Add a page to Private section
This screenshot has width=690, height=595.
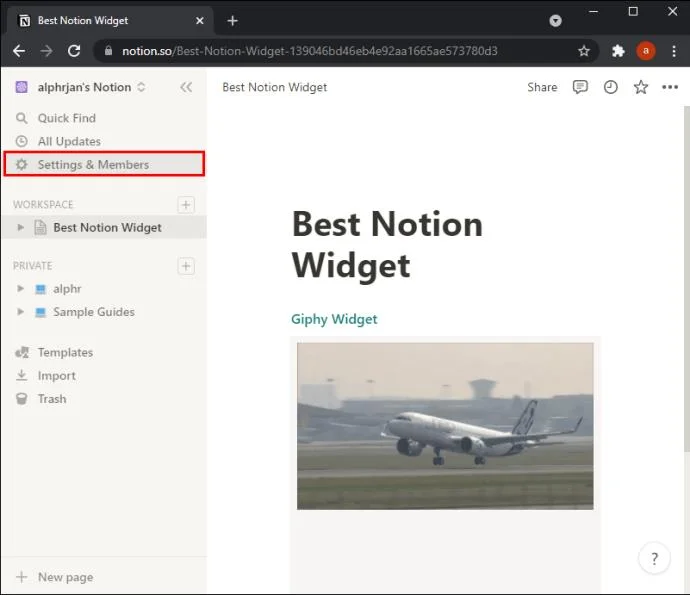coord(186,266)
